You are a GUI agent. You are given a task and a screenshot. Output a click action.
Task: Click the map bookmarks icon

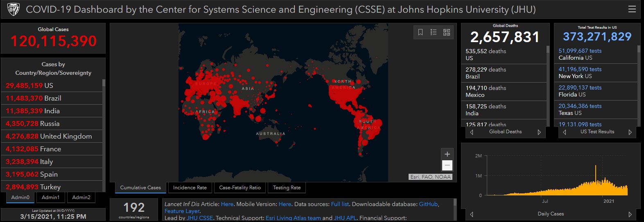coord(420,32)
